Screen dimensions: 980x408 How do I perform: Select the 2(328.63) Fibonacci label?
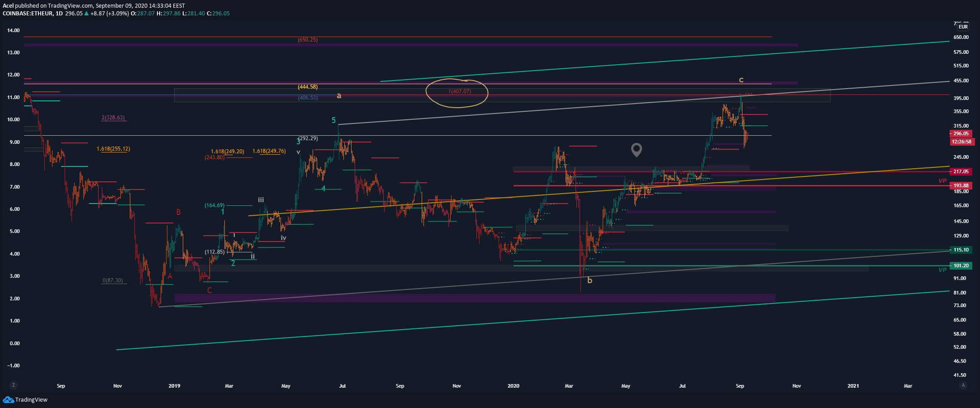click(x=113, y=118)
